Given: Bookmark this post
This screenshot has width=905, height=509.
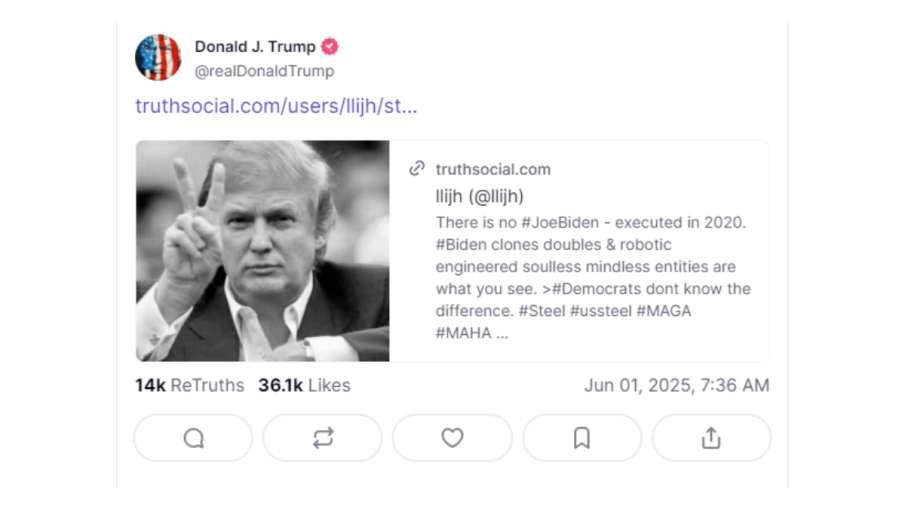Looking at the screenshot, I should pos(582,438).
